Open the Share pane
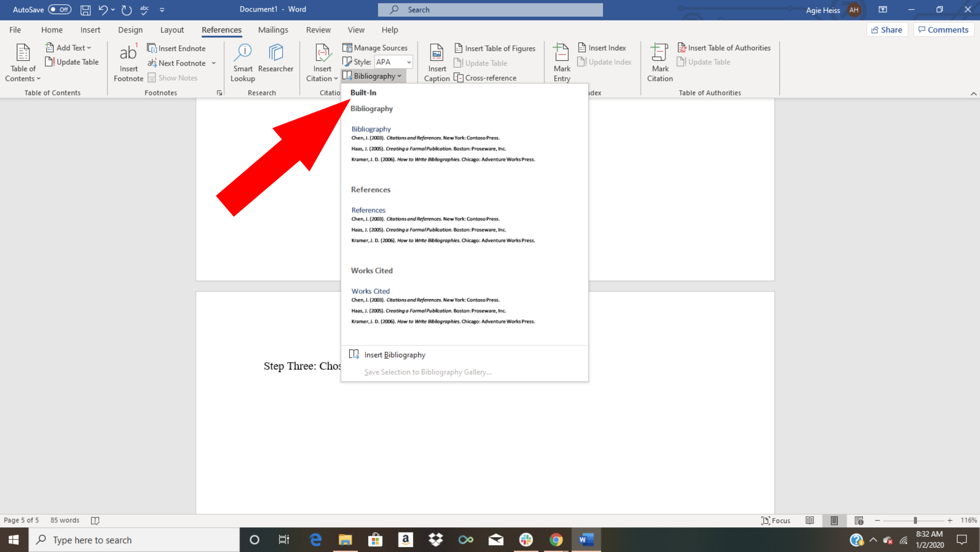 coord(887,29)
